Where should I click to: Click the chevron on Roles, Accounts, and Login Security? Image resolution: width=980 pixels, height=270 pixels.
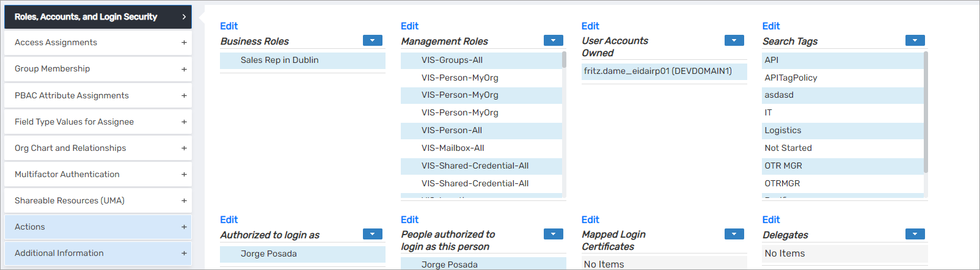(x=184, y=17)
